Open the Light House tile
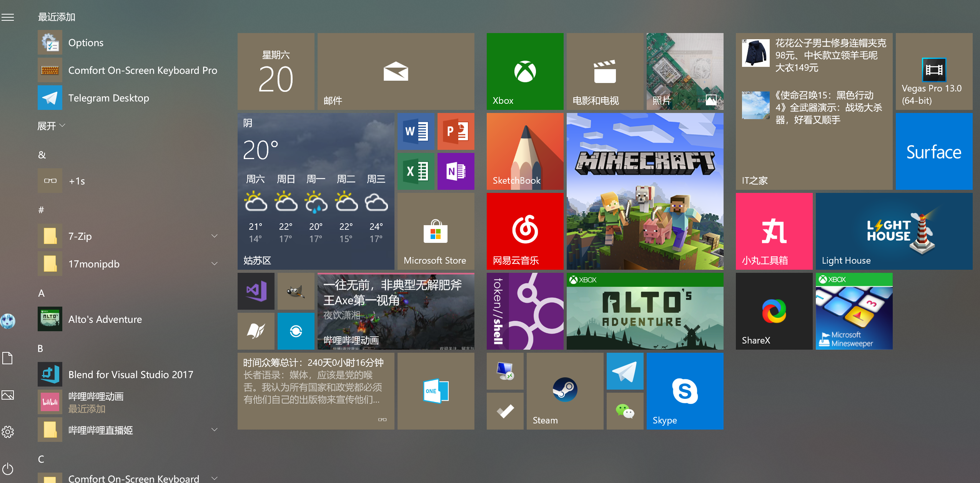The image size is (980, 483). (894, 231)
